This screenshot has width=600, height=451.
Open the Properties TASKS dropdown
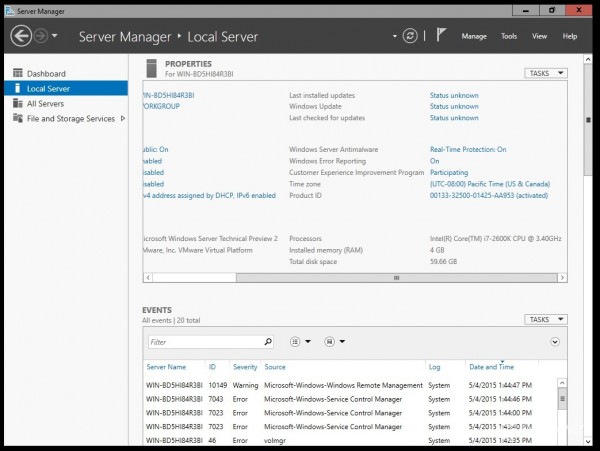pos(545,73)
